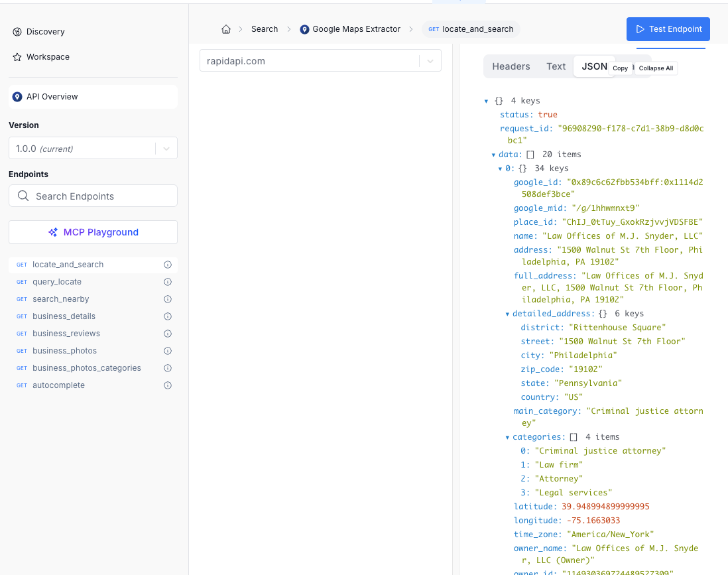
Task: Show info for autocomplete endpoint
Action: (168, 385)
